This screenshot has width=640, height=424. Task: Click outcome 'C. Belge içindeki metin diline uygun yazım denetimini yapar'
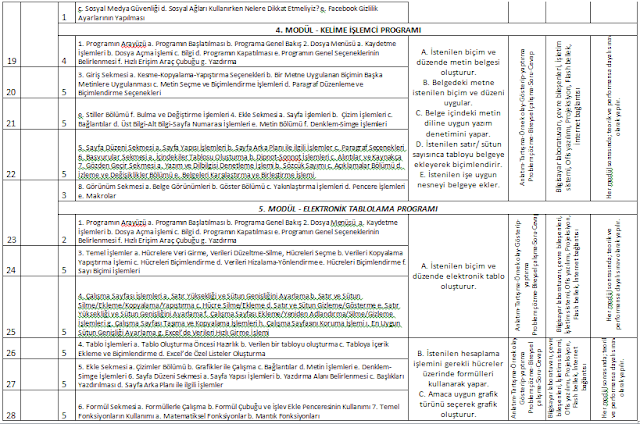click(x=458, y=123)
